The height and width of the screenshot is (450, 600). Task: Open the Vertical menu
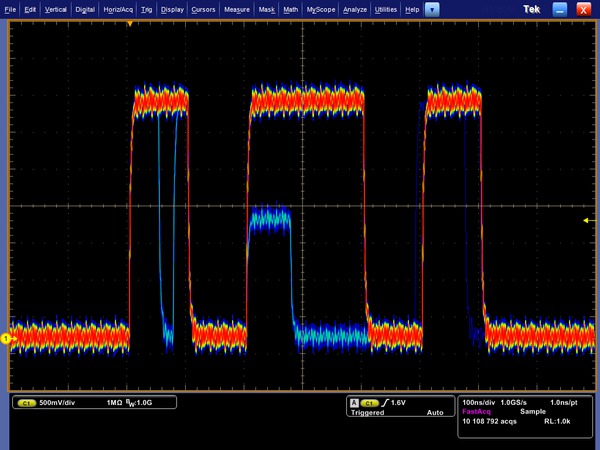[x=57, y=9]
